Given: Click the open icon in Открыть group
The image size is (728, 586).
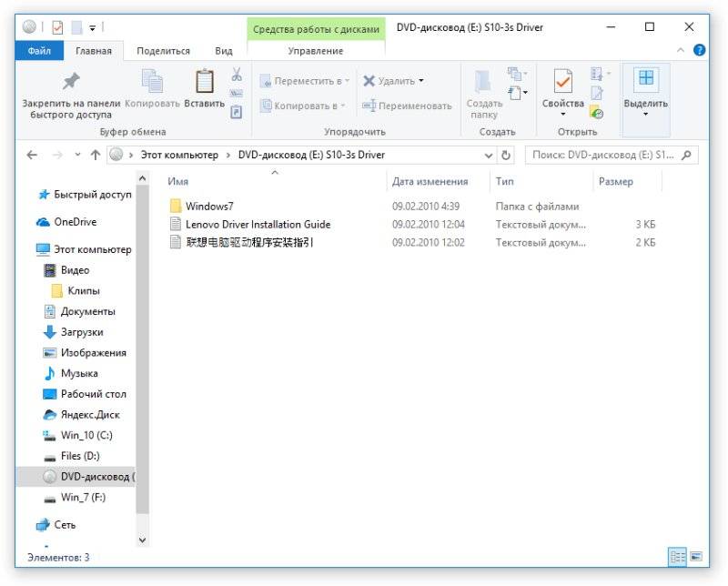Looking at the screenshot, I should click(x=597, y=74).
